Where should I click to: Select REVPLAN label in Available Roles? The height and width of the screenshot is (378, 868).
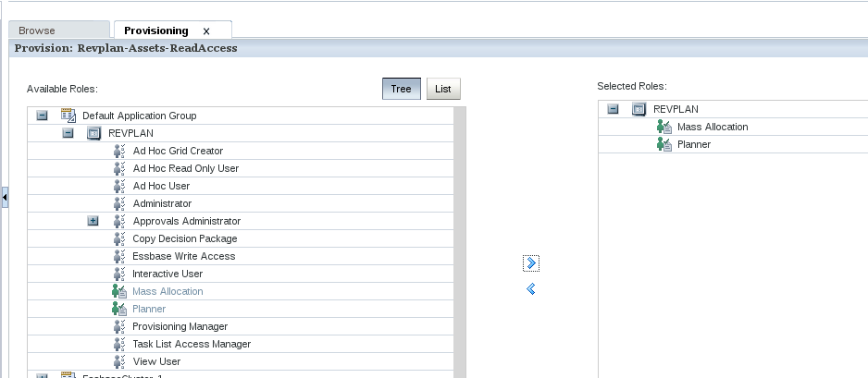pyautogui.click(x=131, y=133)
